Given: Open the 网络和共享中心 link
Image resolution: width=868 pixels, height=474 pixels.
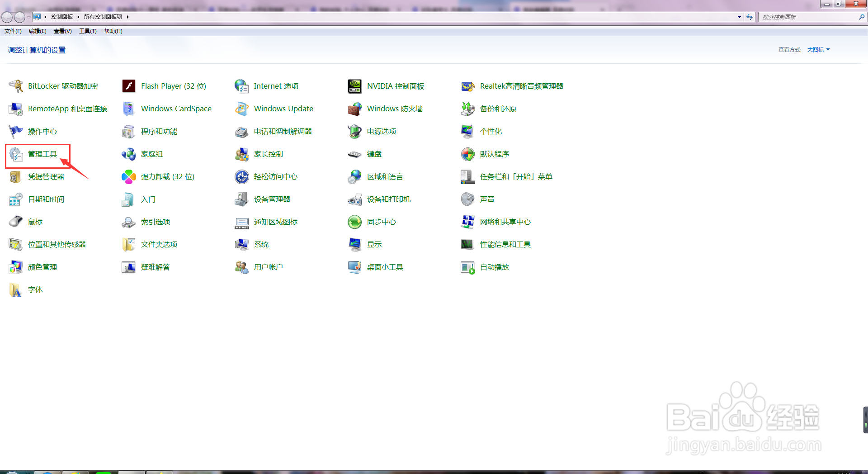Looking at the screenshot, I should (505, 222).
